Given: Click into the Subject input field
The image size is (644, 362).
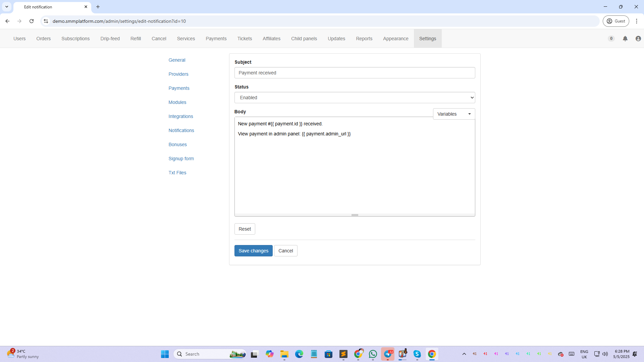Looking at the screenshot, I should click(355, 73).
